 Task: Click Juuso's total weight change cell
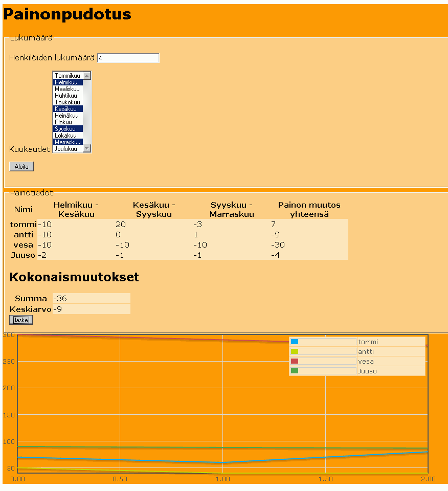pos(309,255)
